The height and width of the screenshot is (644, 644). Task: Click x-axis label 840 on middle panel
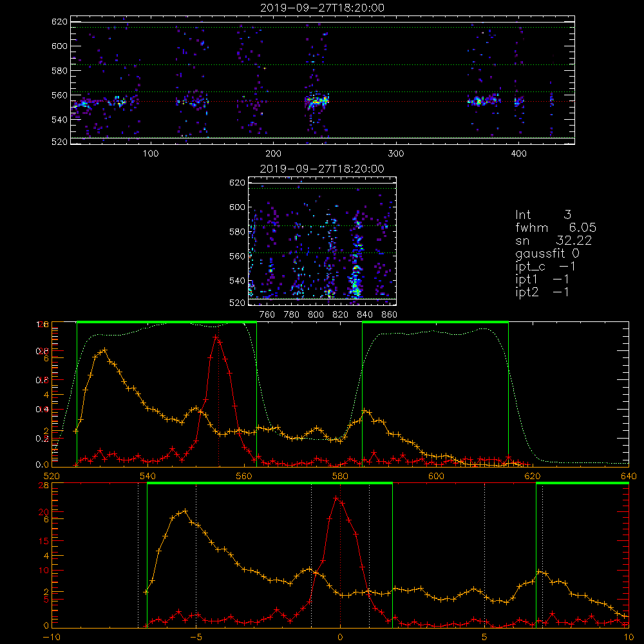coord(365,315)
